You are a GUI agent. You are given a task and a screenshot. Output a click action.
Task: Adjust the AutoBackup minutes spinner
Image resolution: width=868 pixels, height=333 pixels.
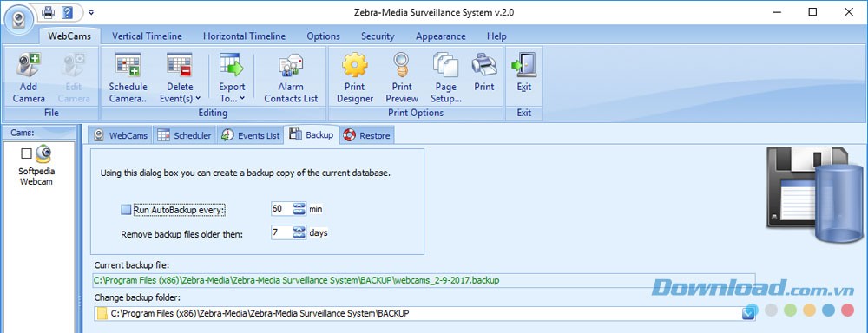click(299, 209)
